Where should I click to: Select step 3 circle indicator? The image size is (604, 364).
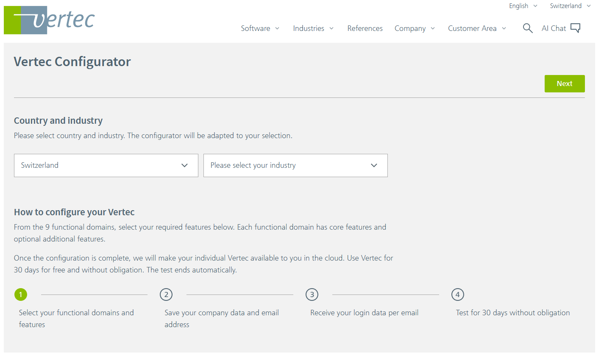click(x=312, y=295)
